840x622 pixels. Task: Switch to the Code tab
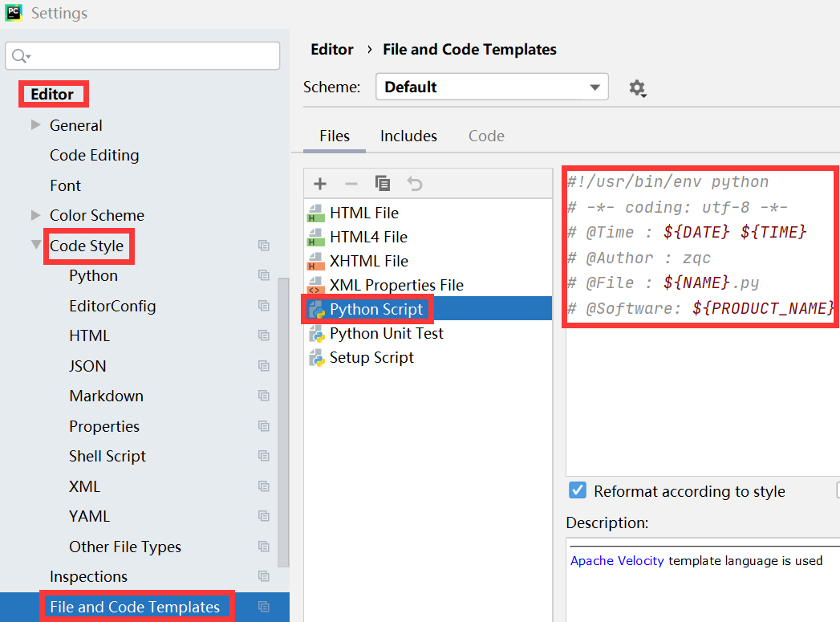486,136
